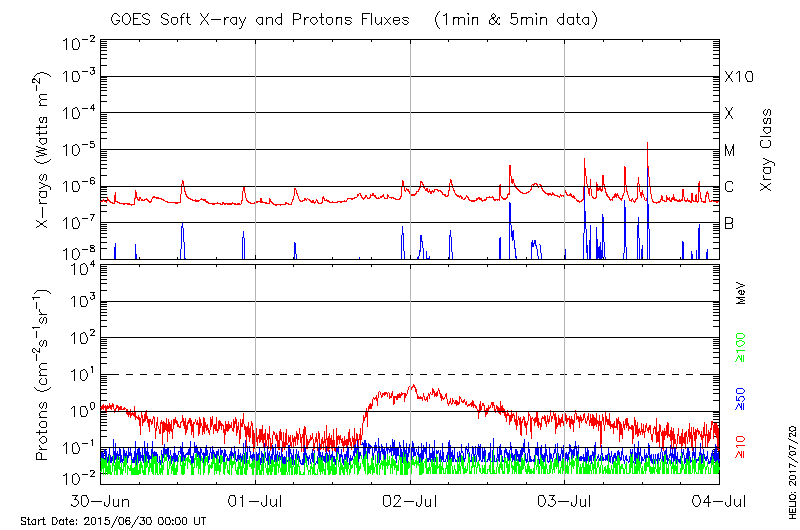Click the 30-Jun date label on x-axis

(101, 500)
